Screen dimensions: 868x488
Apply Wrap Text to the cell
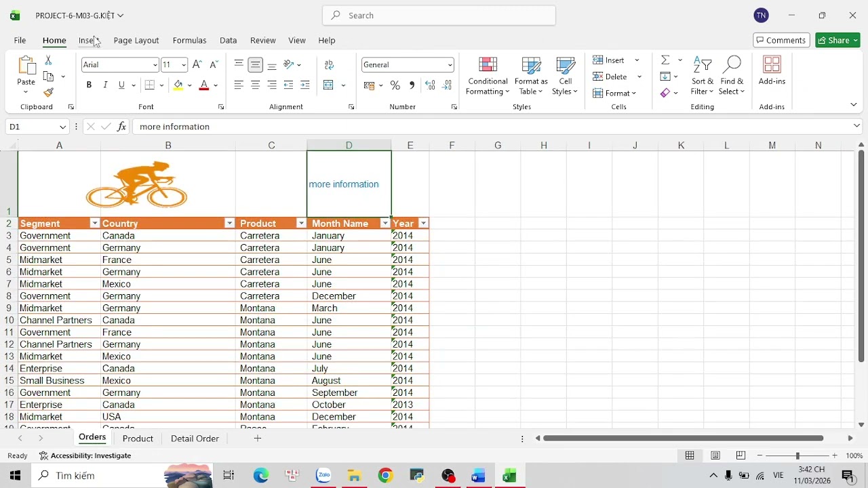(x=330, y=65)
